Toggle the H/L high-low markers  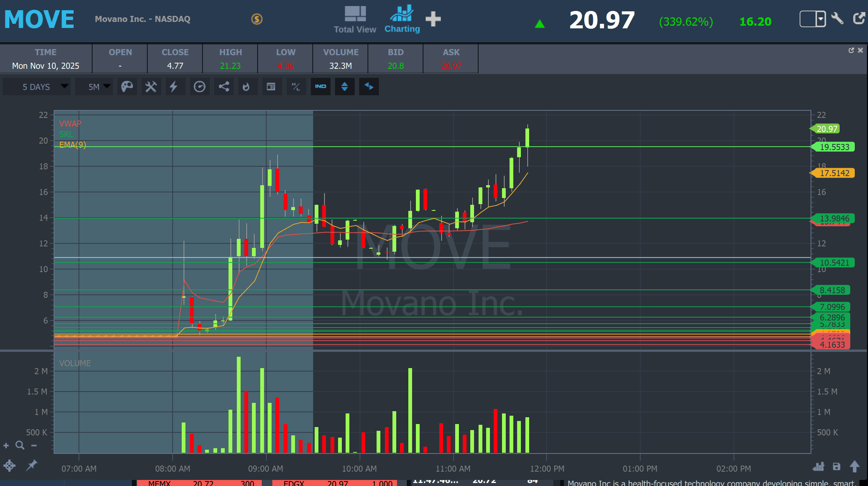(x=296, y=87)
